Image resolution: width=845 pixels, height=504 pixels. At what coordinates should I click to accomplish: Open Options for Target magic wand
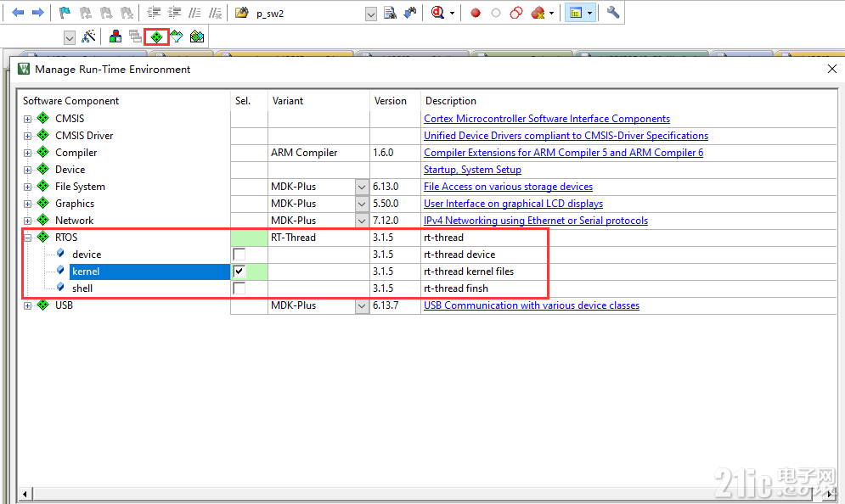point(89,36)
